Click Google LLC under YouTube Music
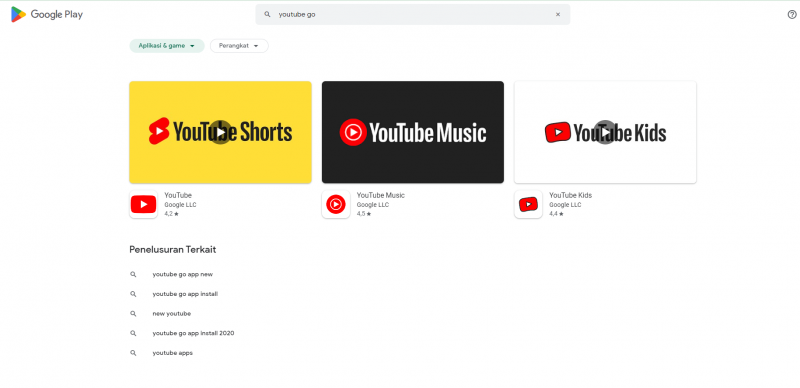The height and width of the screenshot is (388, 800). click(372, 205)
